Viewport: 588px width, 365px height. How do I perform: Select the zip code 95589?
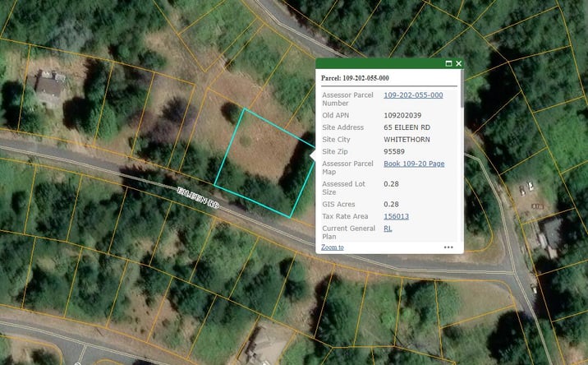pyautogui.click(x=394, y=151)
